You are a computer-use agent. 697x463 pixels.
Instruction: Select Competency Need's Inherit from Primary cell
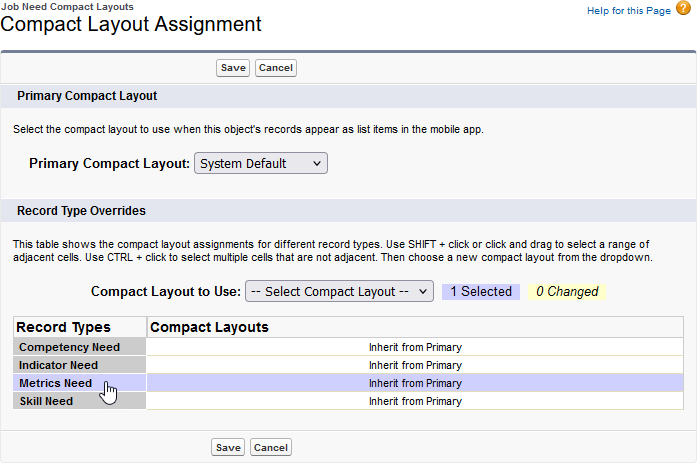[415, 347]
